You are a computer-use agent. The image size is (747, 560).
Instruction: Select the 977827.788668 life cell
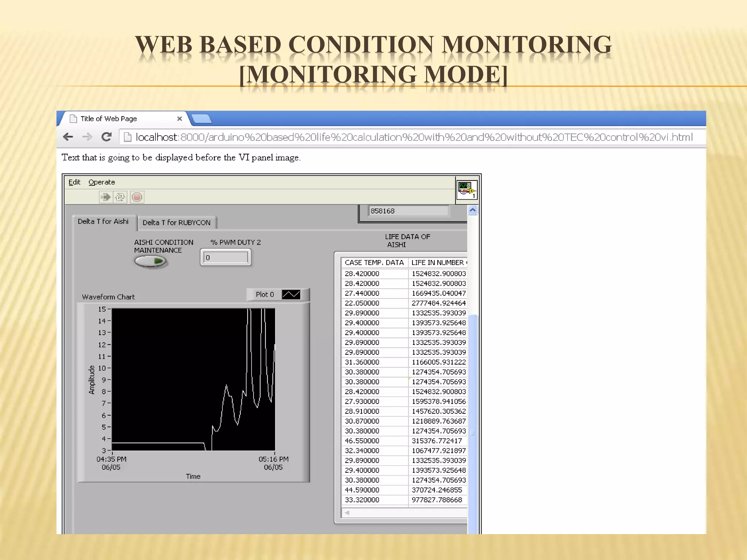coord(438,500)
